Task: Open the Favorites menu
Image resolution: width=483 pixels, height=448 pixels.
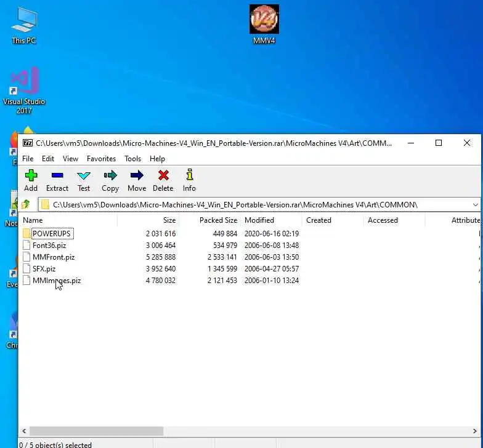Action: (101, 159)
